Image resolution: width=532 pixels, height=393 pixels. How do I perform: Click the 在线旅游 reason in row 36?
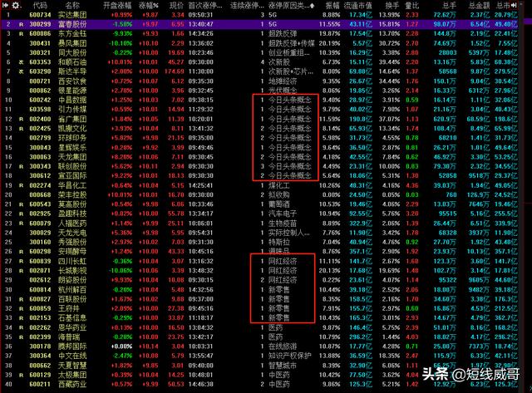283,346
